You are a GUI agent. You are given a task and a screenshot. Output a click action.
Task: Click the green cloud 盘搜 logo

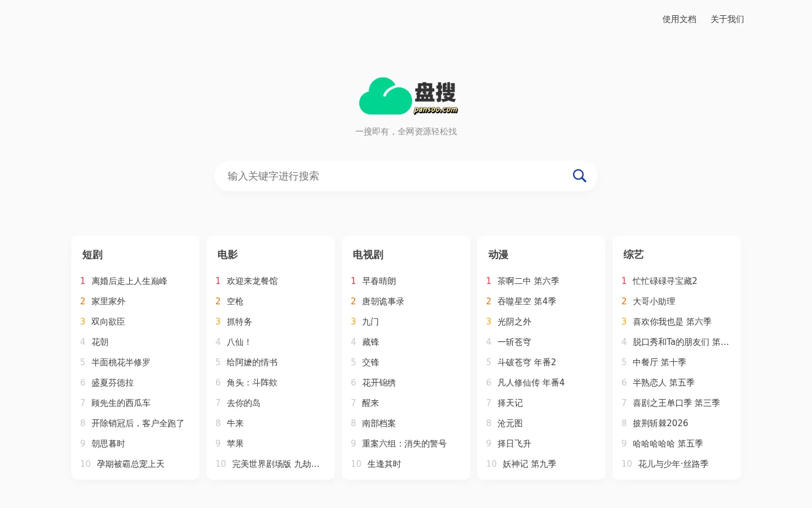tap(408, 96)
